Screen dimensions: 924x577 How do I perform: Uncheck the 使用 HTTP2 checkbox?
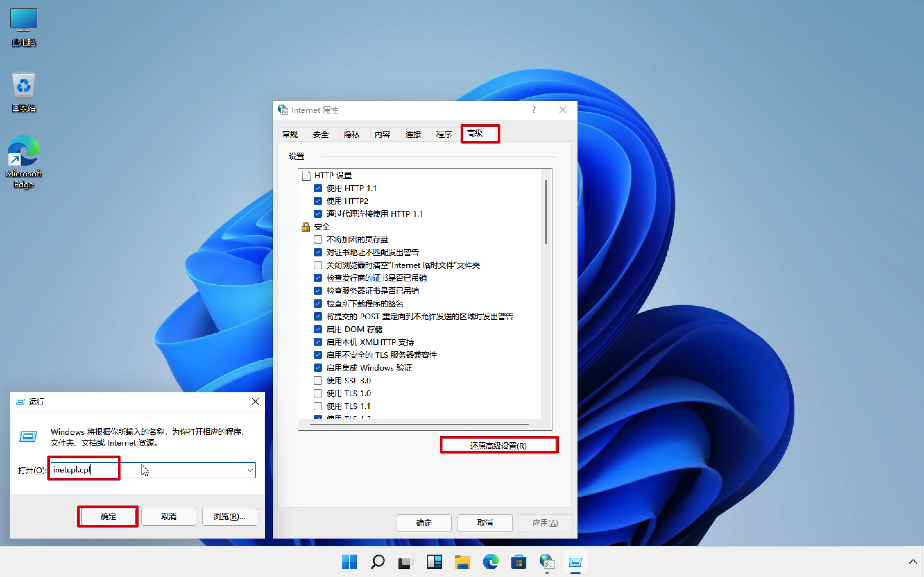318,201
